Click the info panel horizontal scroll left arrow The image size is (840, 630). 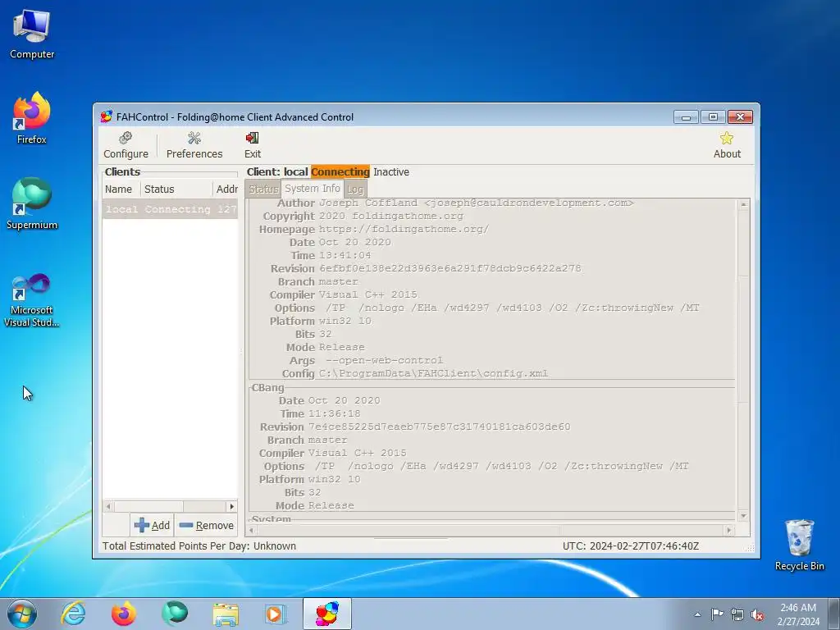point(251,531)
